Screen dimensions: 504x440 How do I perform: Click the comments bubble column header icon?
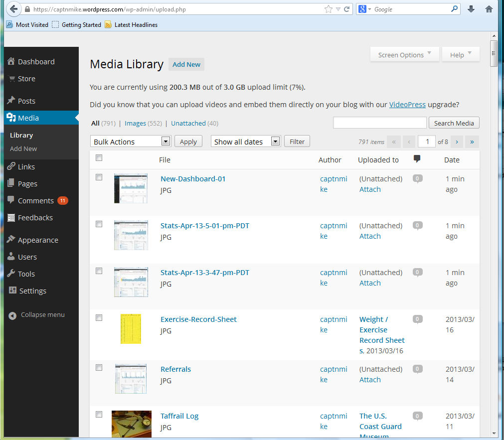pyautogui.click(x=417, y=159)
